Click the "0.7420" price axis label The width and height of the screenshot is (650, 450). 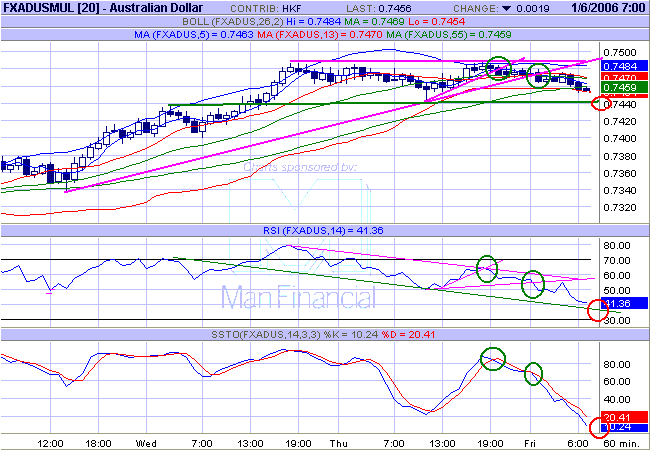point(619,121)
